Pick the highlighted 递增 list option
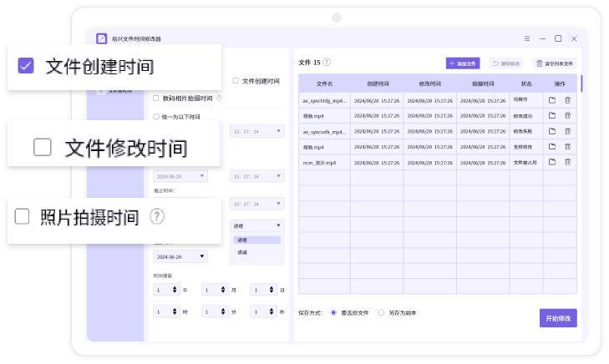 (242, 240)
